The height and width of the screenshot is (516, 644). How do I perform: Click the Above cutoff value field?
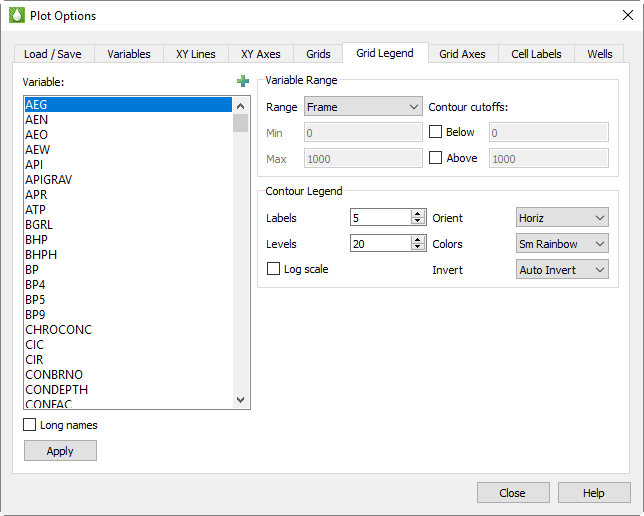pyautogui.click(x=549, y=159)
